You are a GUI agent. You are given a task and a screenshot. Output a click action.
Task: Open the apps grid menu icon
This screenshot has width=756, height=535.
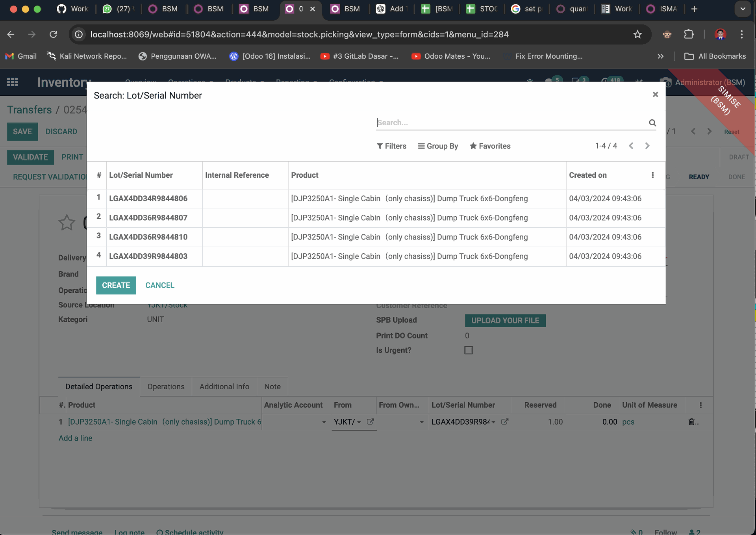12,82
